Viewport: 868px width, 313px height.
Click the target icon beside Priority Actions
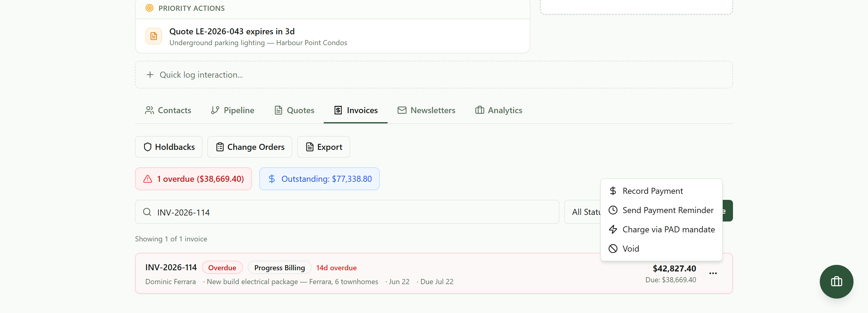click(149, 8)
